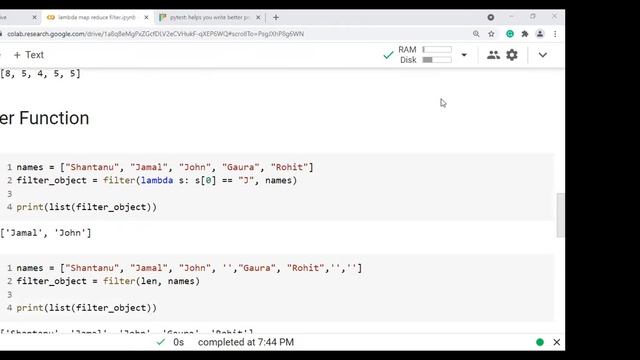Bookmark this page with the star icon
Viewport: 640px width, 360px height.
pyautogui.click(x=491, y=34)
